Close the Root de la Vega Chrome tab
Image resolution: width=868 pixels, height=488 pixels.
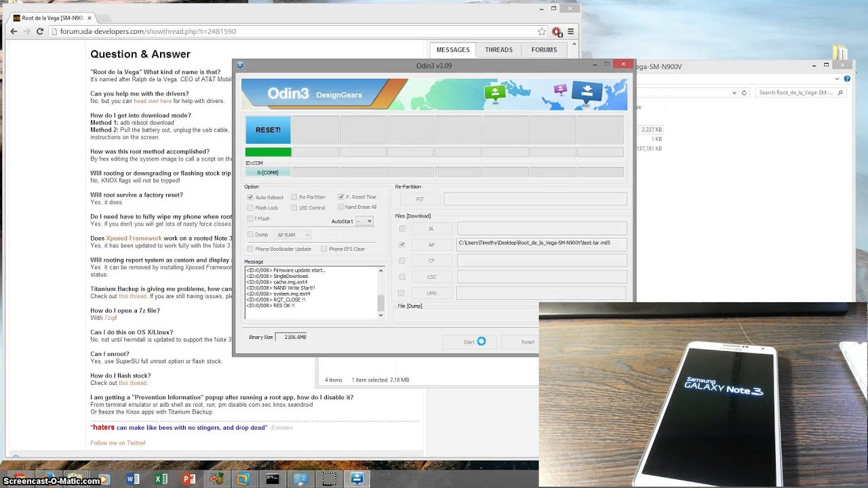tap(89, 18)
